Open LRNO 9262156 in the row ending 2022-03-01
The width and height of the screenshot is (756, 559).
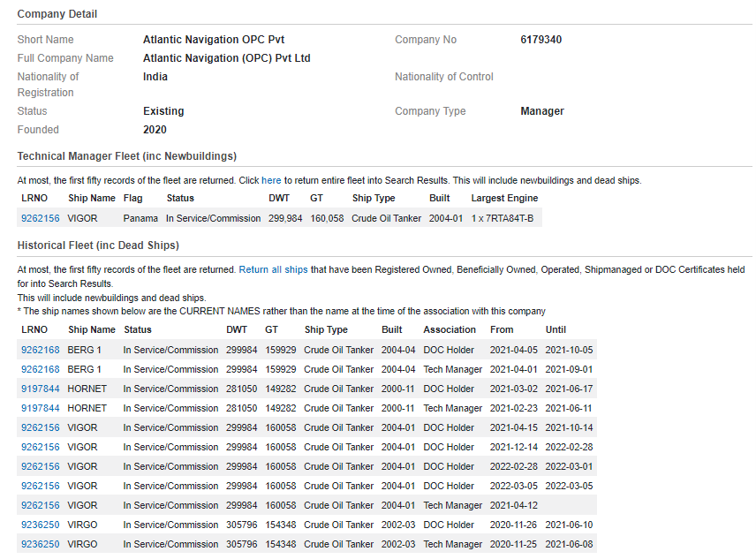click(41, 466)
